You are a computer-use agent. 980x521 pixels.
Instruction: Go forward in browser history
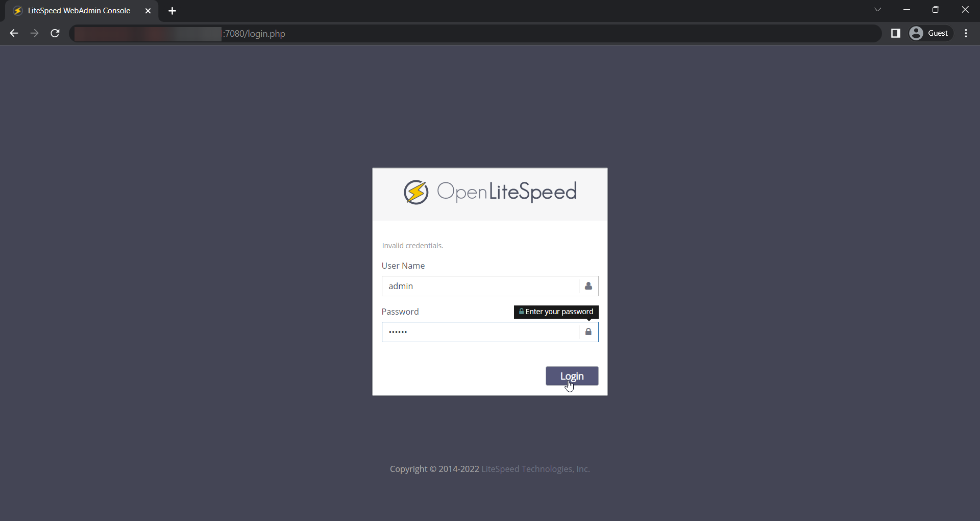point(34,33)
